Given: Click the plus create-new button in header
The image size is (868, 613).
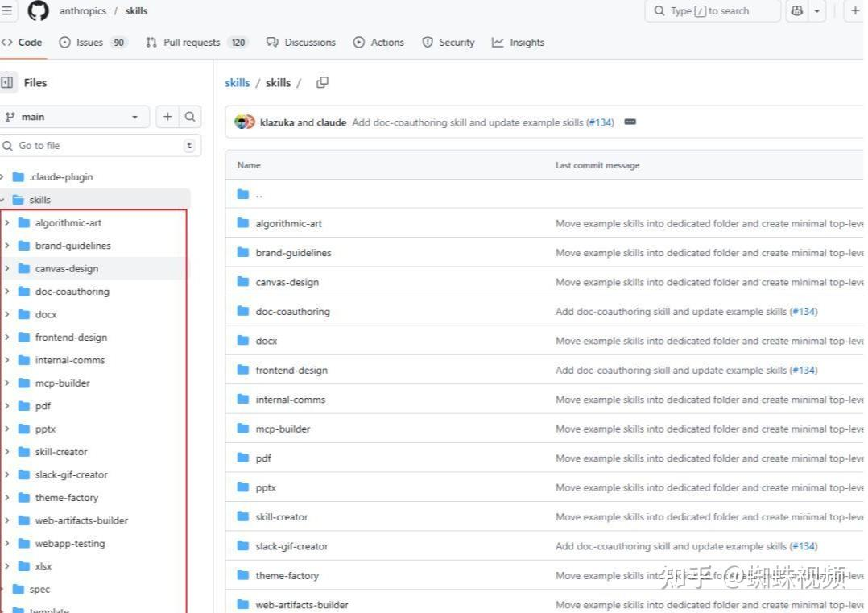Looking at the screenshot, I should click(x=855, y=10).
